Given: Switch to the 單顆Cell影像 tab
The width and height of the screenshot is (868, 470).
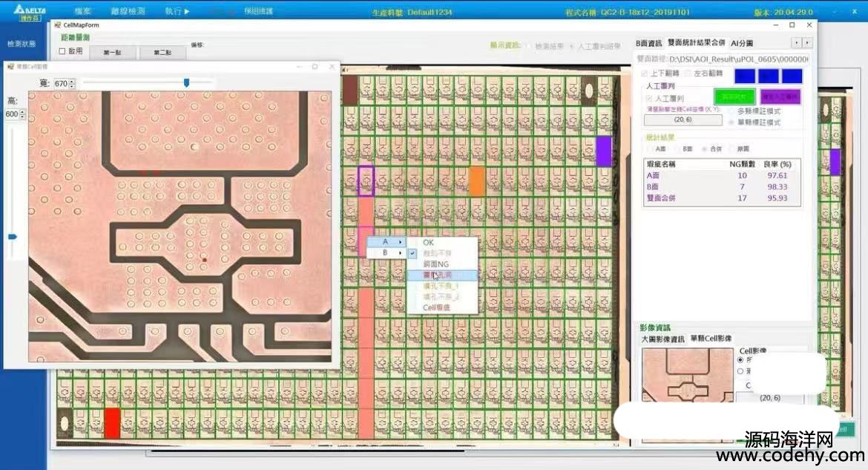Looking at the screenshot, I should [x=711, y=338].
